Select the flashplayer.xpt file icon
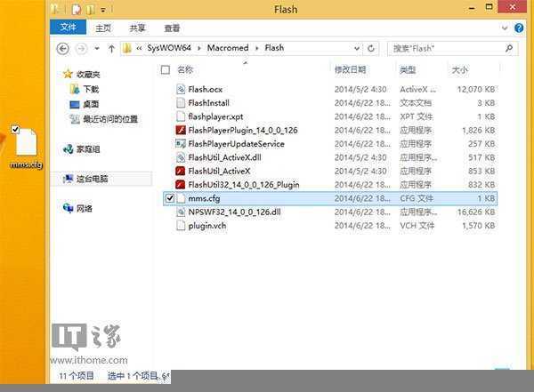 [181, 116]
